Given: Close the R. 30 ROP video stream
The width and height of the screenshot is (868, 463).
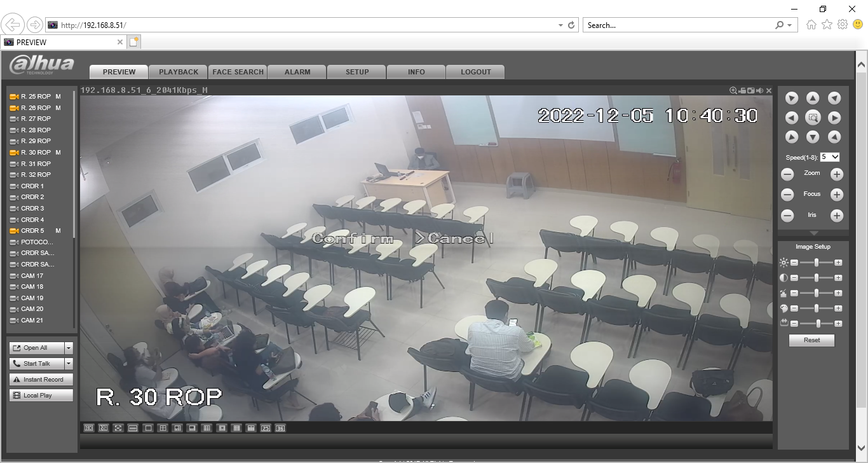Looking at the screenshot, I should pyautogui.click(x=769, y=90).
